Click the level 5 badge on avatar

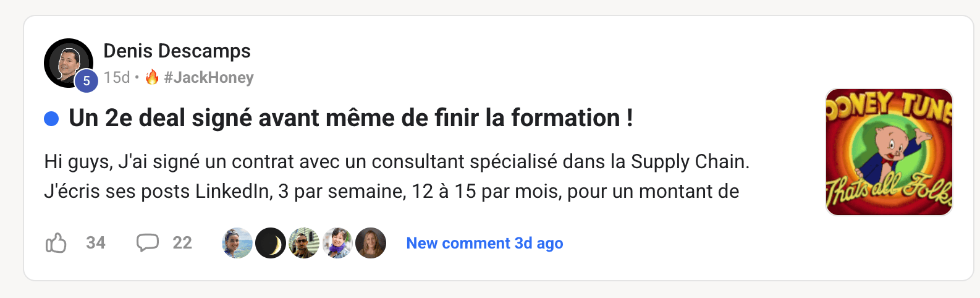point(87,81)
